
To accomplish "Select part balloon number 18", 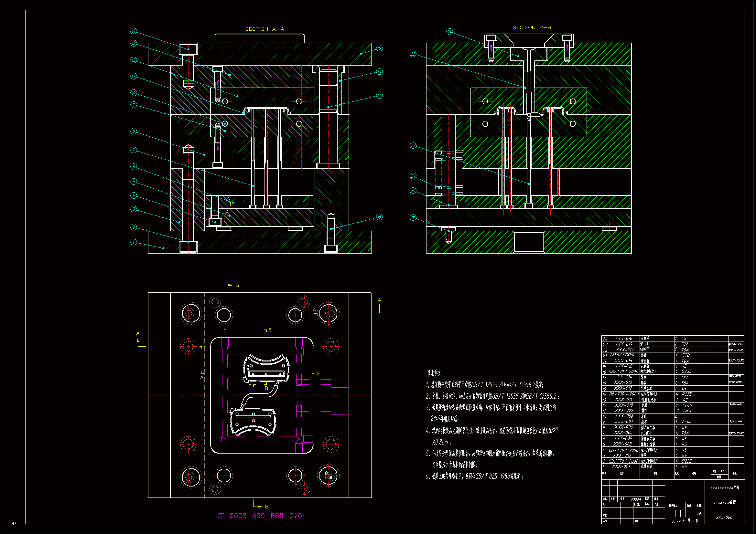I will click(379, 217).
